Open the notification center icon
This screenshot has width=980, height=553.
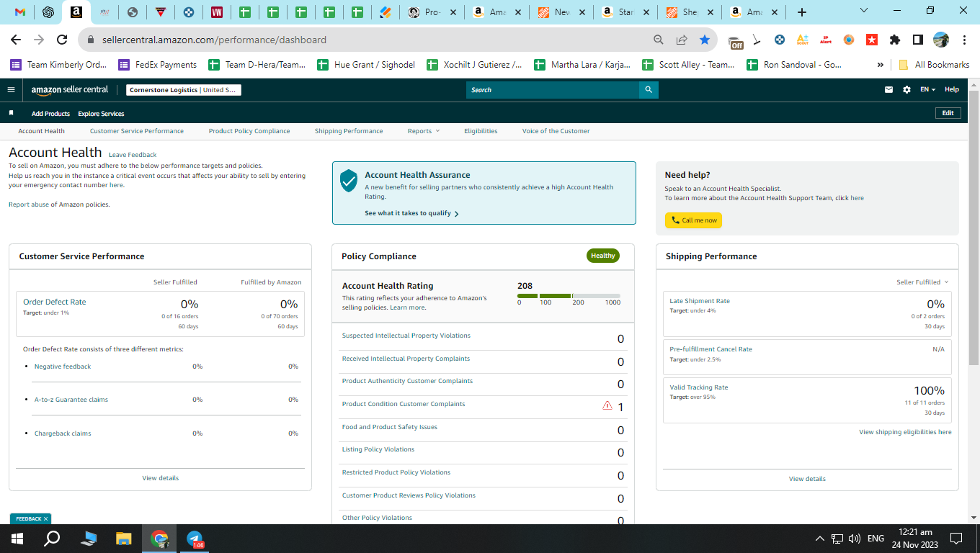(x=956, y=539)
